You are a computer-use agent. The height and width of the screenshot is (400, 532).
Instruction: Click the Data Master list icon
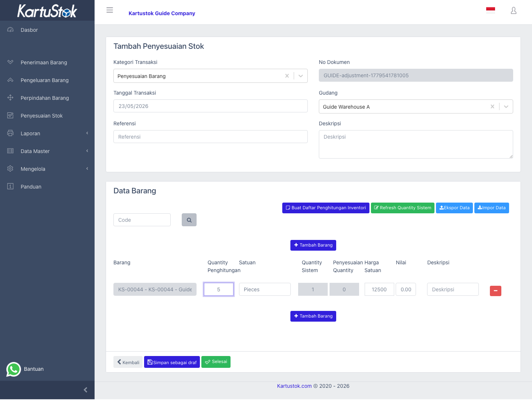[x=10, y=151]
